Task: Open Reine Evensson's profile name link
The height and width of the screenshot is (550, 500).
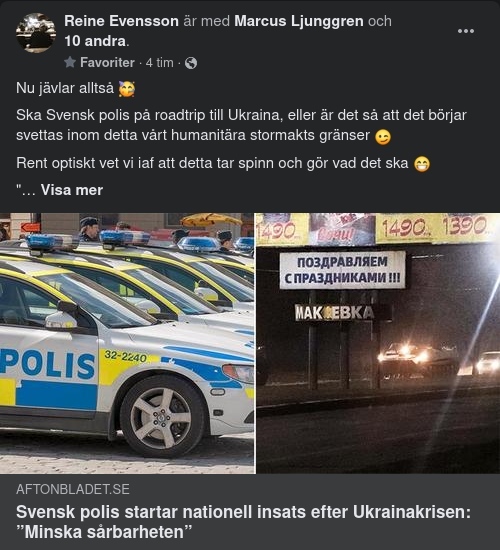Action: click(x=121, y=21)
